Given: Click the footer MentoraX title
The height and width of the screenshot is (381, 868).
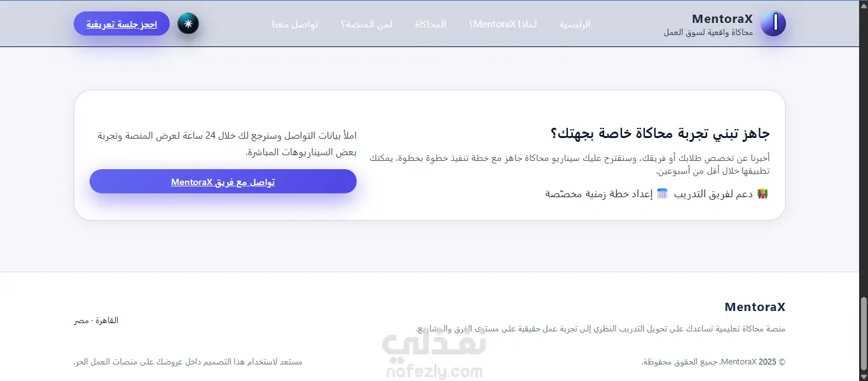Looking at the screenshot, I should tap(755, 307).
